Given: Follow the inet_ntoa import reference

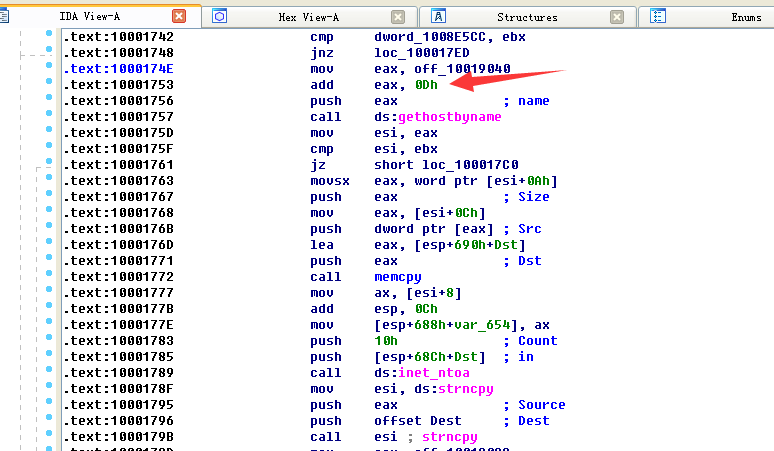Looking at the screenshot, I should 434,373.
